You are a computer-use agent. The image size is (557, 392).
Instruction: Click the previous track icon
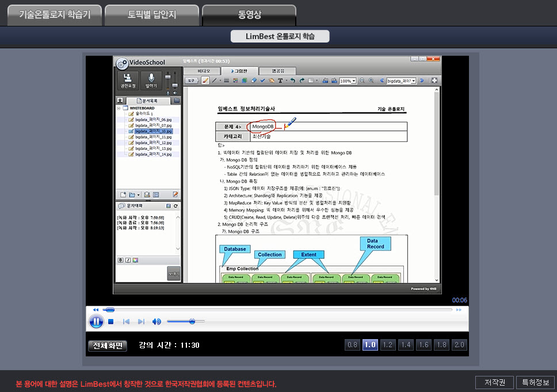[126, 322]
